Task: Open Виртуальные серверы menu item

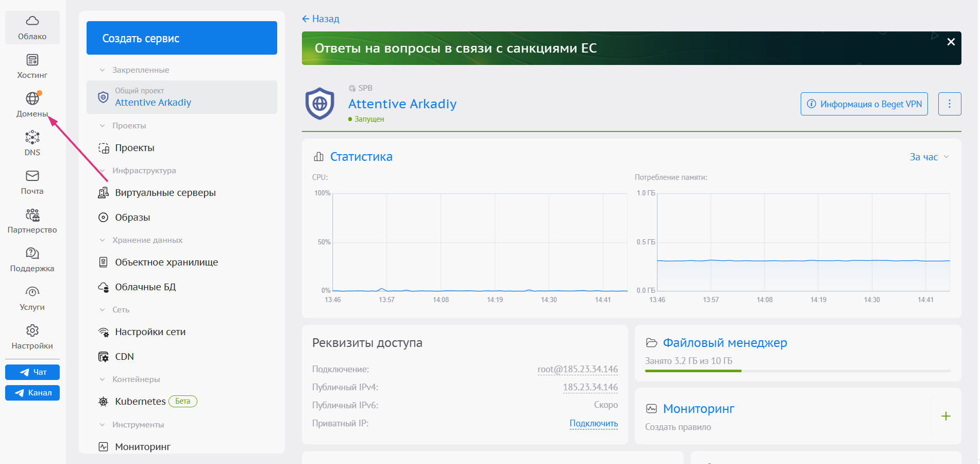Action: pyautogui.click(x=165, y=193)
